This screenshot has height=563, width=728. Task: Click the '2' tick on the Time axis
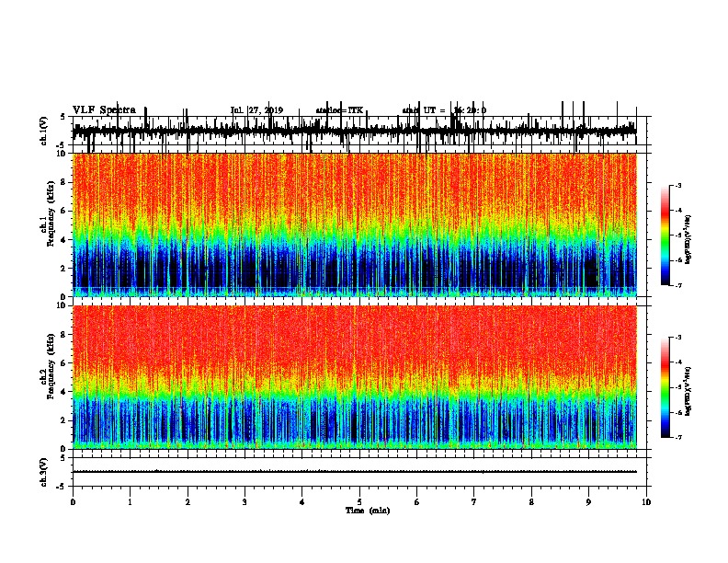188,502
